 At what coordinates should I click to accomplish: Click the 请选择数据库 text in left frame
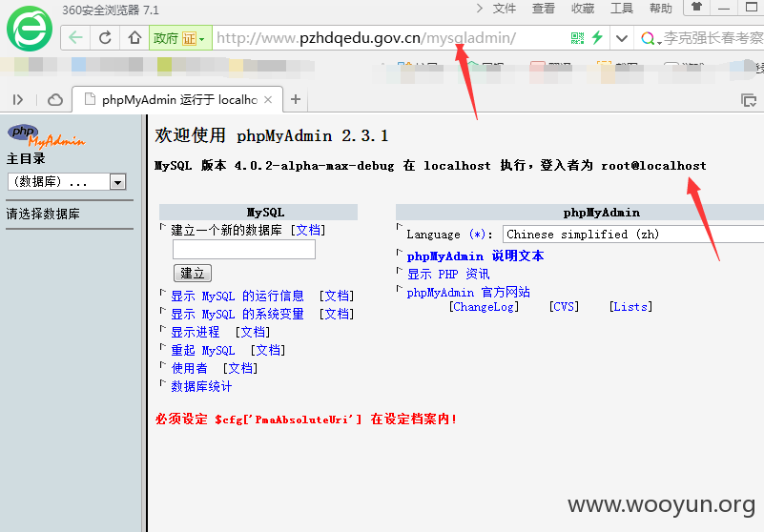(43, 214)
